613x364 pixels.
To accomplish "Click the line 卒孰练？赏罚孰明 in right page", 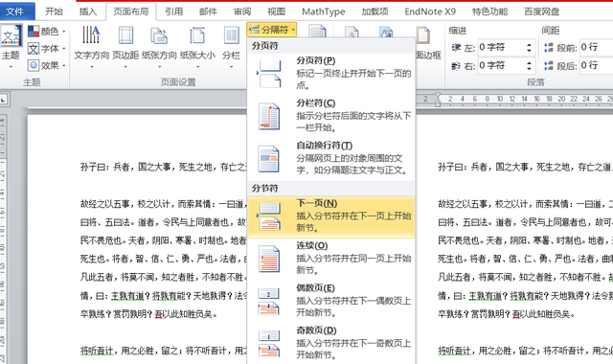I will pyautogui.click(x=506, y=314).
